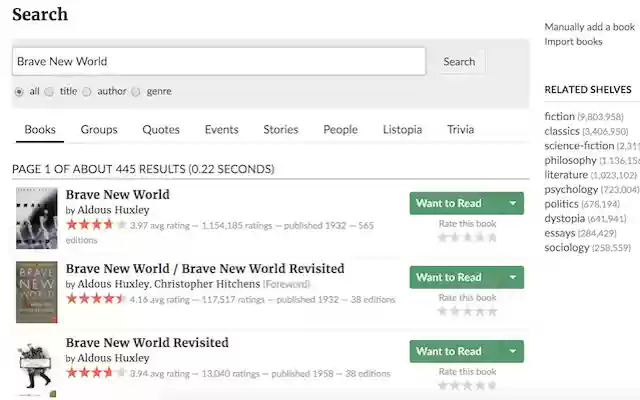
Task: Open cover thumbnail of Brave New World Revisited
Action: pos(37,369)
